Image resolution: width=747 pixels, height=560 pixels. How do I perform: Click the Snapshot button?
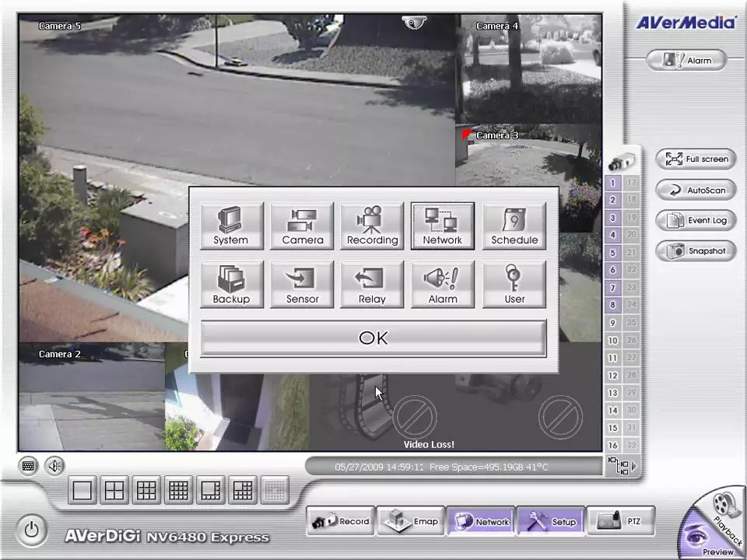click(x=696, y=251)
